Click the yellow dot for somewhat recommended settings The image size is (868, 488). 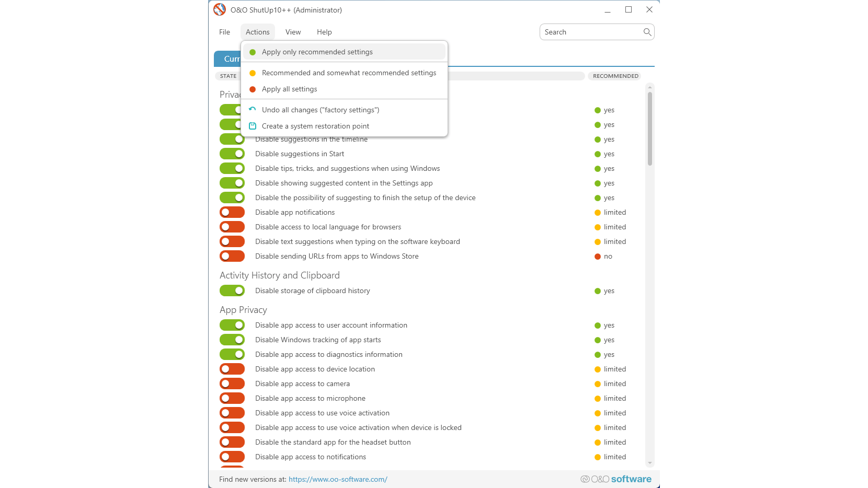click(x=253, y=73)
